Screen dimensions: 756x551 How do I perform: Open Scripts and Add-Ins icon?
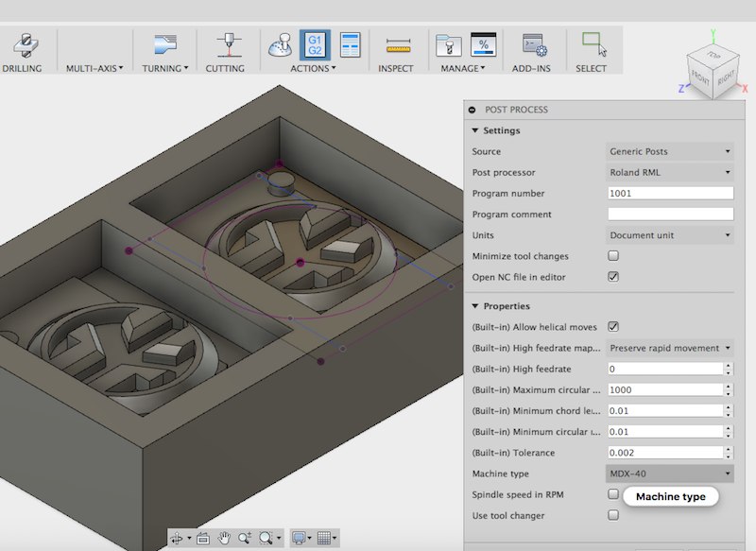(x=534, y=45)
